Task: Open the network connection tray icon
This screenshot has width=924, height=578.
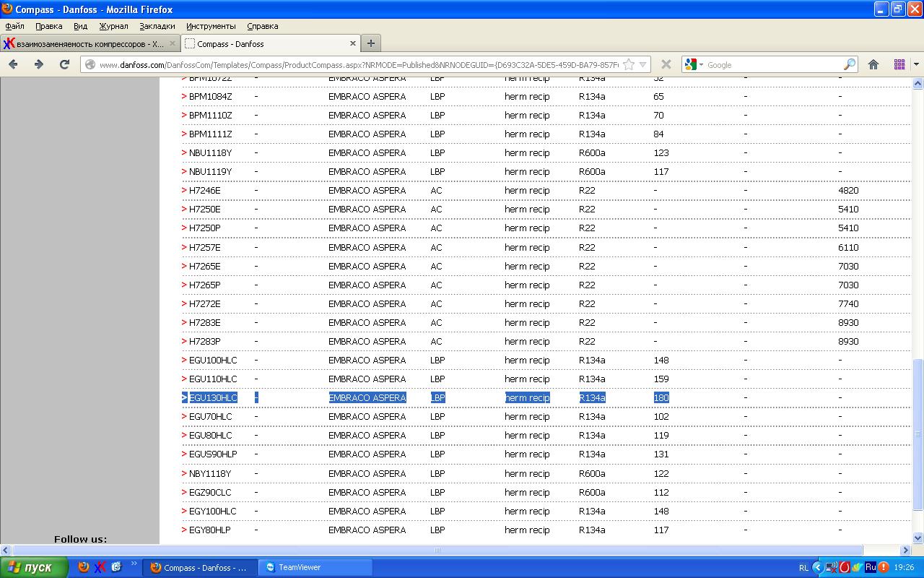Action: [x=831, y=567]
